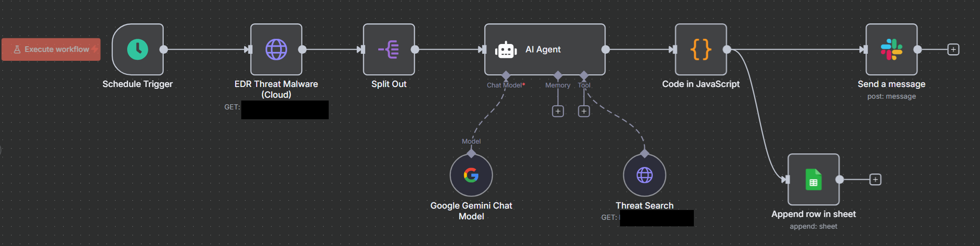Add a Memory sub-node via plus button
Image resolution: width=980 pixels, height=246 pixels.
click(x=558, y=111)
